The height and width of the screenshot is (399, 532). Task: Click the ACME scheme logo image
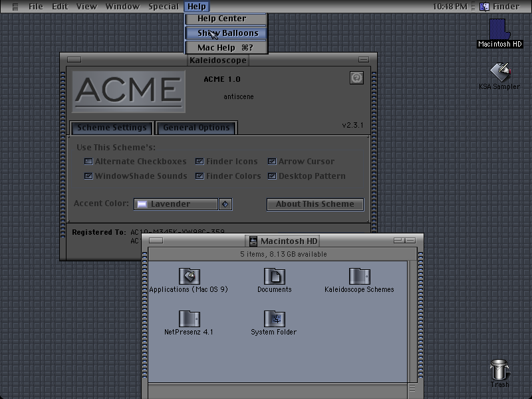[128, 91]
